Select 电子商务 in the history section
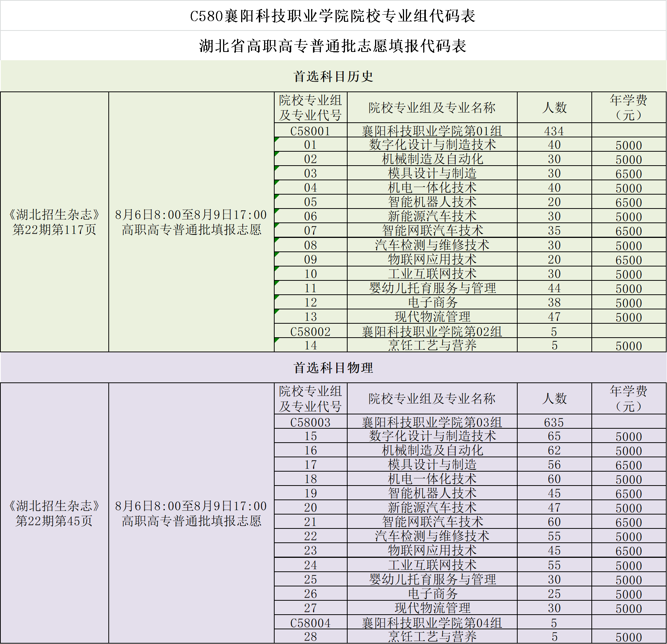Image resolution: width=667 pixels, height=644 pixels. click(432, 302)
